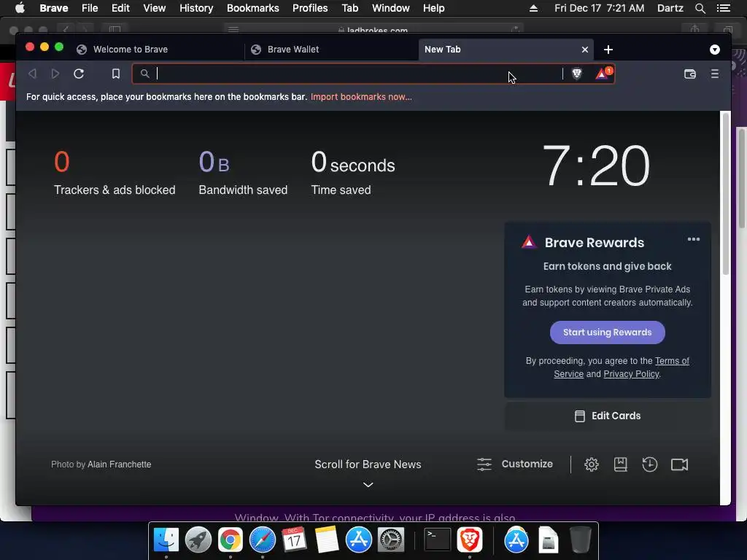
Task: Click the page vertical scrollbar
Action: pyautogui.click(x=726, y=194)
